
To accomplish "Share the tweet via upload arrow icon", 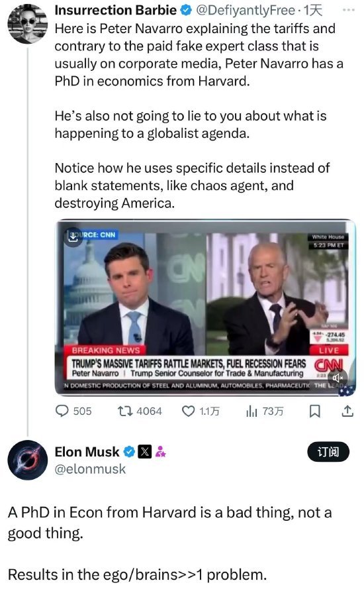I will pyautogui.click(x=347, y=411).
